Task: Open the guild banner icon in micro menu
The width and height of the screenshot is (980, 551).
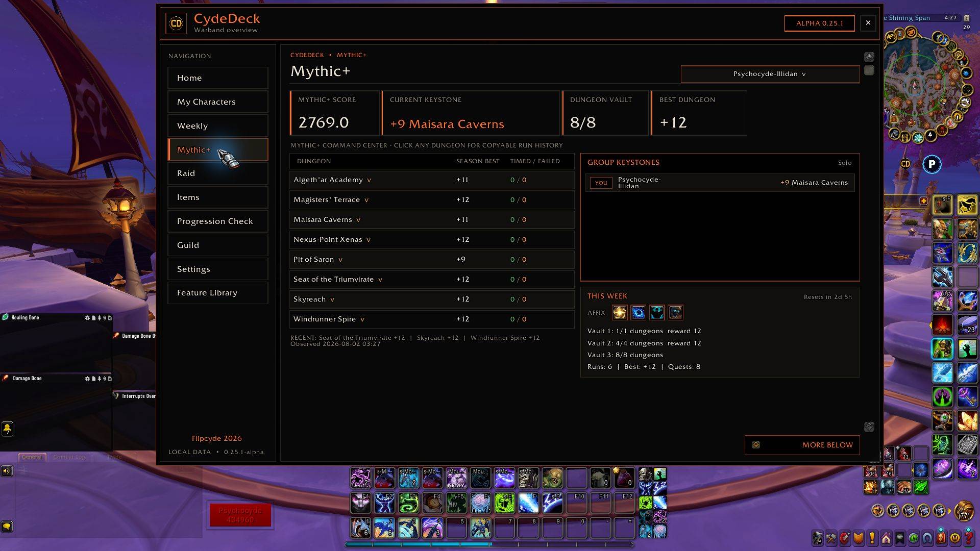Action: tap(900, 538)
